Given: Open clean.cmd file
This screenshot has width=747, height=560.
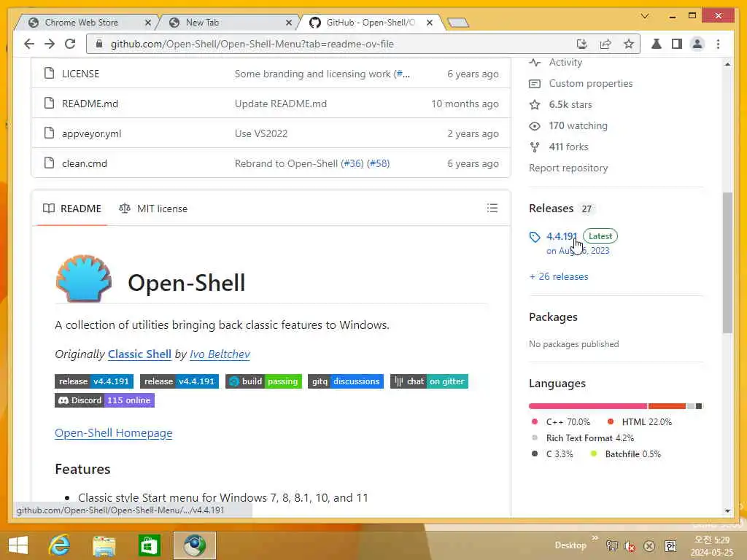Looking at the screenshot, I should pos(85,163).
